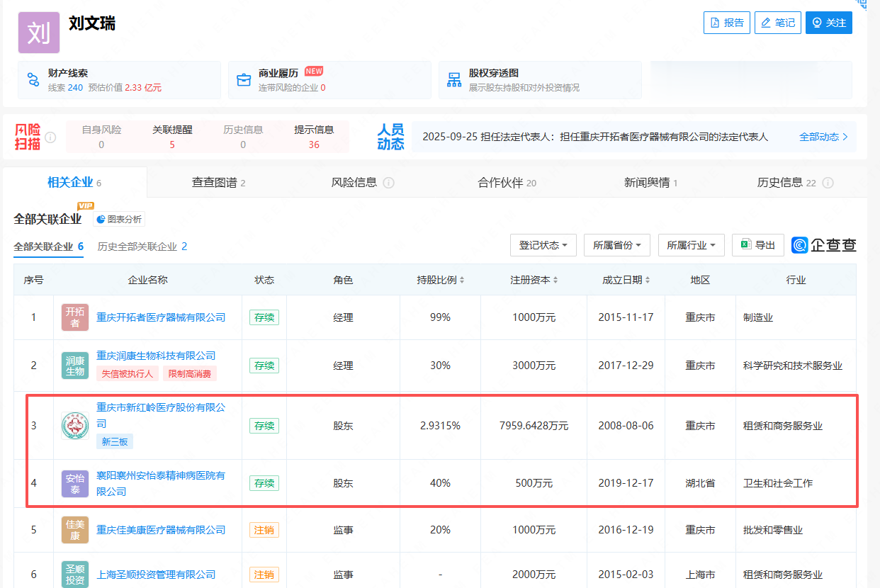Click the info icon beside 风险扫描
Viewport: 880px width, 588px height.
[x=50, y=137]
